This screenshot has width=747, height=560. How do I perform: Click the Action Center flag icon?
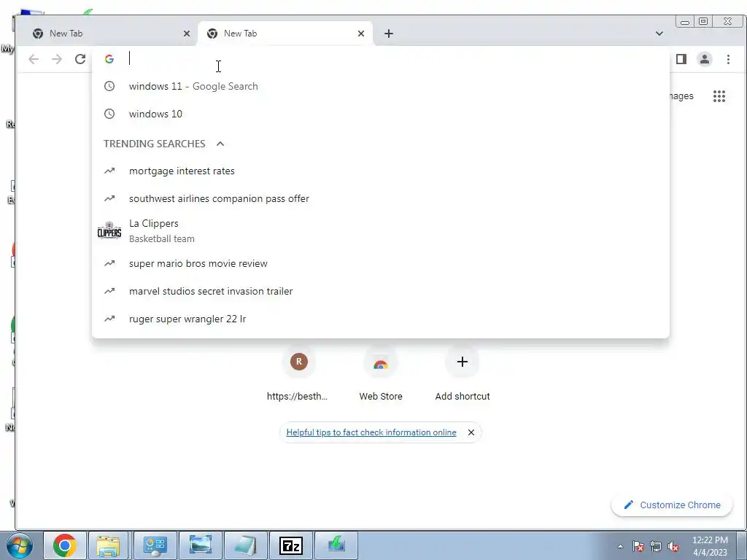point(638,546)
